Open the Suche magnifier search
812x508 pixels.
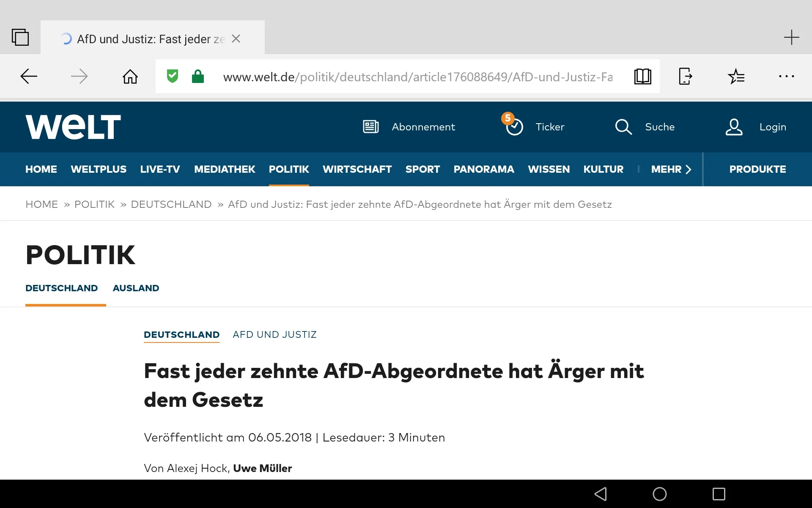[645, 127]
